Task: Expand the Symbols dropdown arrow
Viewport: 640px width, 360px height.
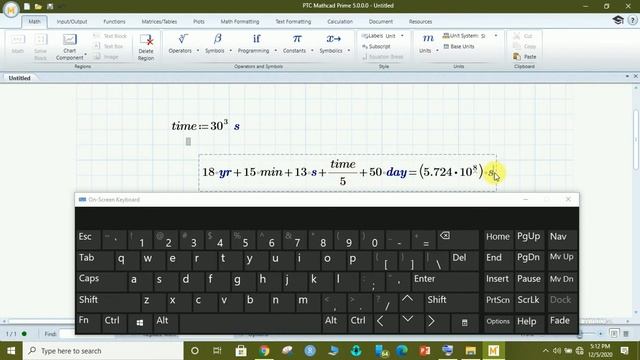Action: [x=231, y=51]
